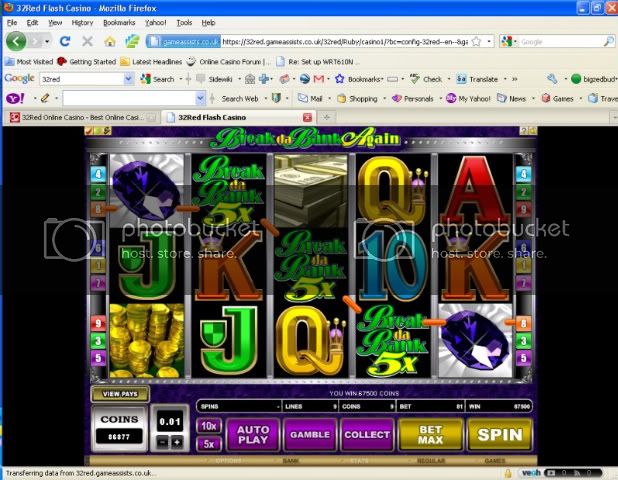The image size is (618, 480).
Task: Stop loading with the X toolbar icon
Action: pyautogui.click(x=87, y=41)
